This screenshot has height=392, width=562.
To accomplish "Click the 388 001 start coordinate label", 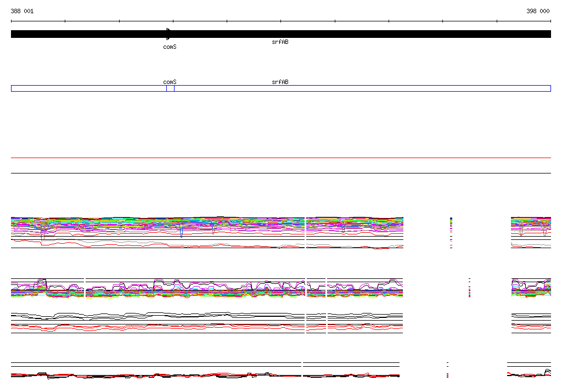I will point(22,11).
